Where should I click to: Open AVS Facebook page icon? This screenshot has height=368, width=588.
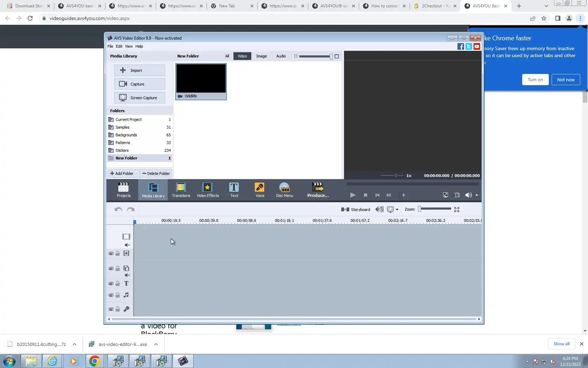(461, 47)
